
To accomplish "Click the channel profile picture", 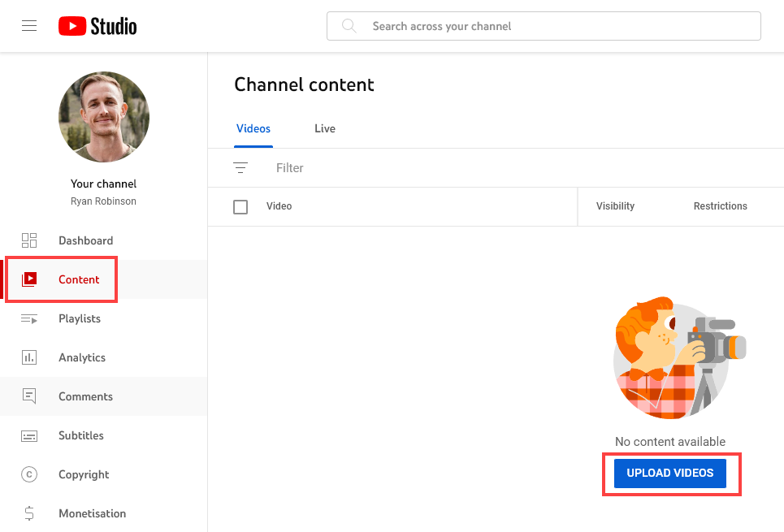I will click(x=104, y=117).
